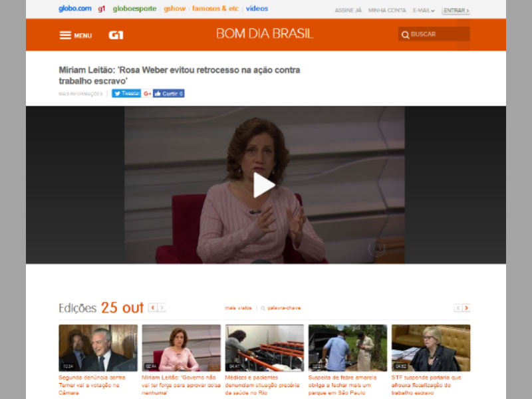Click the palavra-chave search icon
This screenshot has height=399, width=532.
point(263,308)
